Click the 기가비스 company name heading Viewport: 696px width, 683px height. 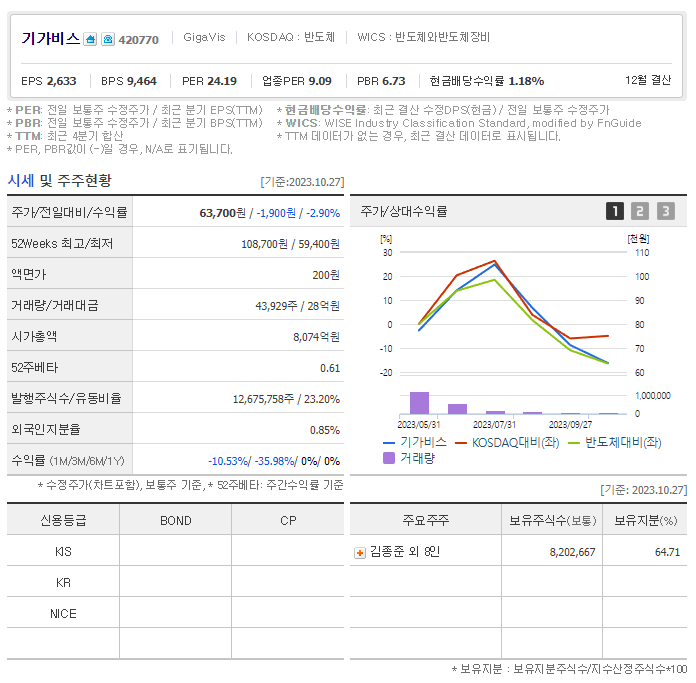(51, 39)
